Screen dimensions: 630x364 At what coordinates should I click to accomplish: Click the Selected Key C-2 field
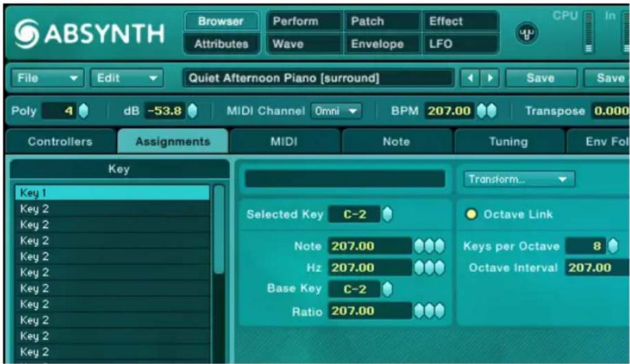(x=355, y=214)
